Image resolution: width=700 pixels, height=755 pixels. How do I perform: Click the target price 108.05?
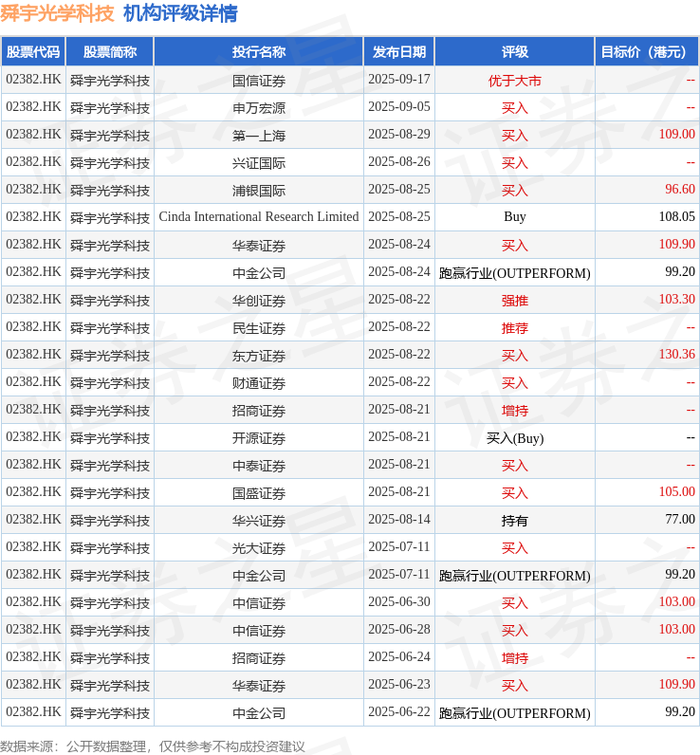coord(677,216)
